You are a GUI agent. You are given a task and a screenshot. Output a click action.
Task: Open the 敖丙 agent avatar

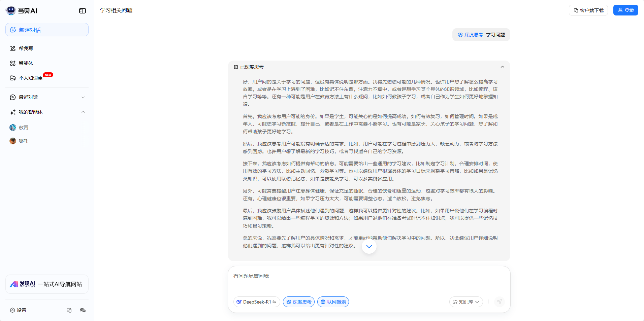point(13,128)
